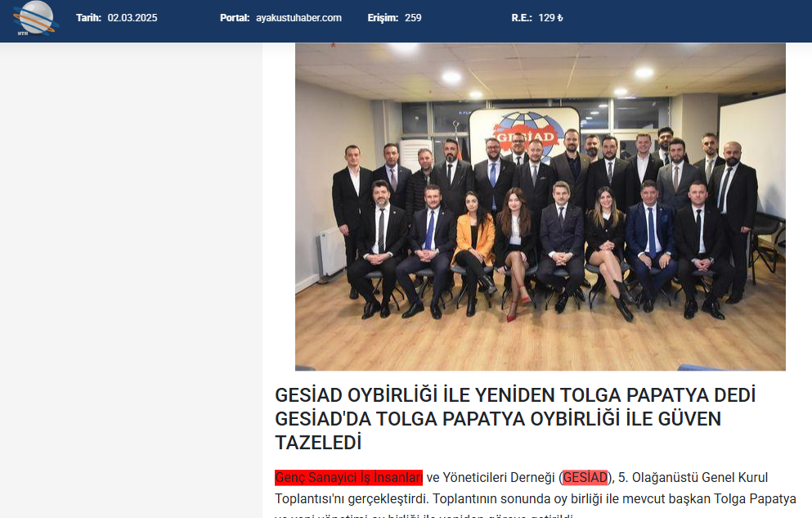812x518 pixels.
Task: Click the highlighted GESİAD abbreviation
Action: 585,478
